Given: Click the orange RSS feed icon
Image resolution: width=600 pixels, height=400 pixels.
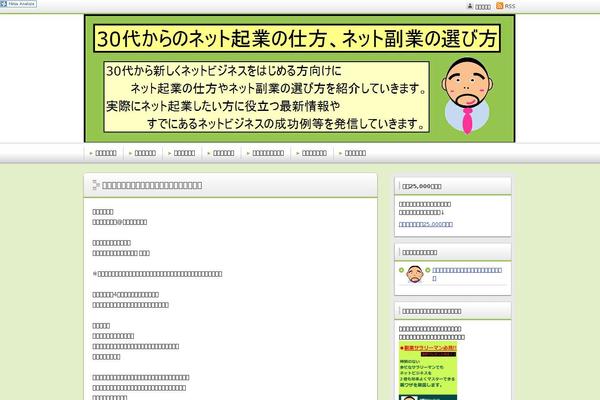Looking at the screenshot, I should [499, 6].
